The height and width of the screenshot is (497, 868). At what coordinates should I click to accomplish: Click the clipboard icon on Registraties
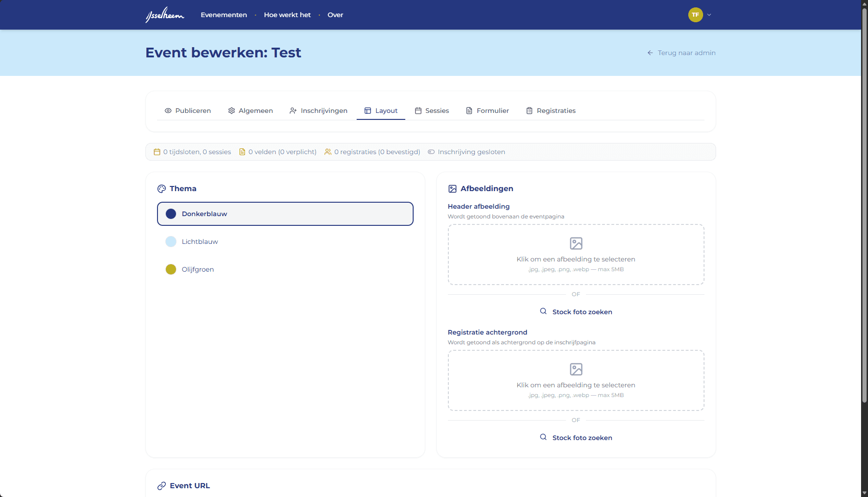pos(529,111)
